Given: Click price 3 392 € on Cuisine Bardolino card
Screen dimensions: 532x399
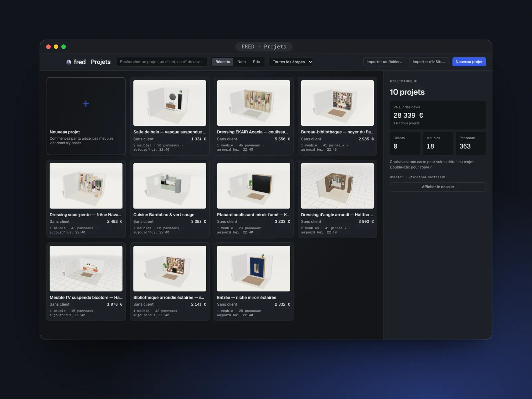Looking at the screenshot, I should coord(199,221).
